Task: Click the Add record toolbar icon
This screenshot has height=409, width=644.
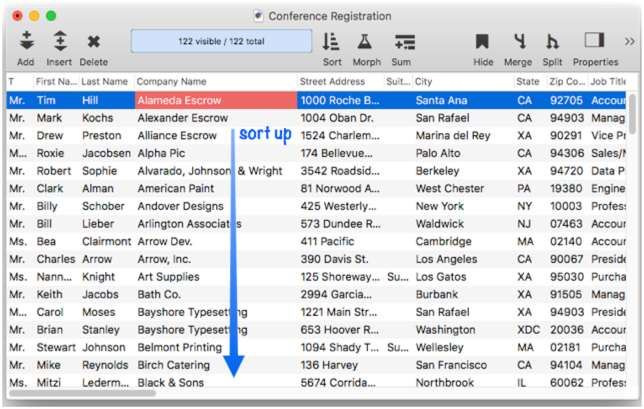Action: (27, 41)
